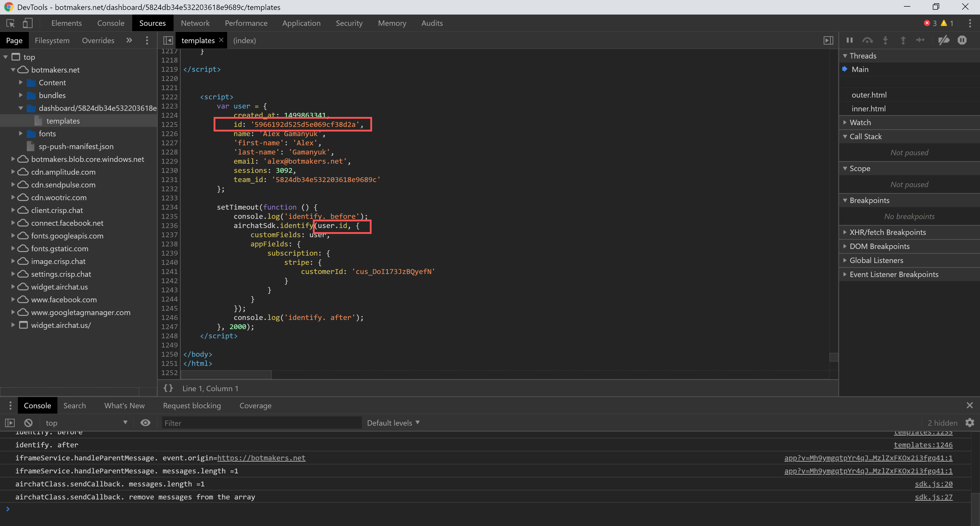
Task: Open console settings gear icon
Action: (x=970, y=423)
